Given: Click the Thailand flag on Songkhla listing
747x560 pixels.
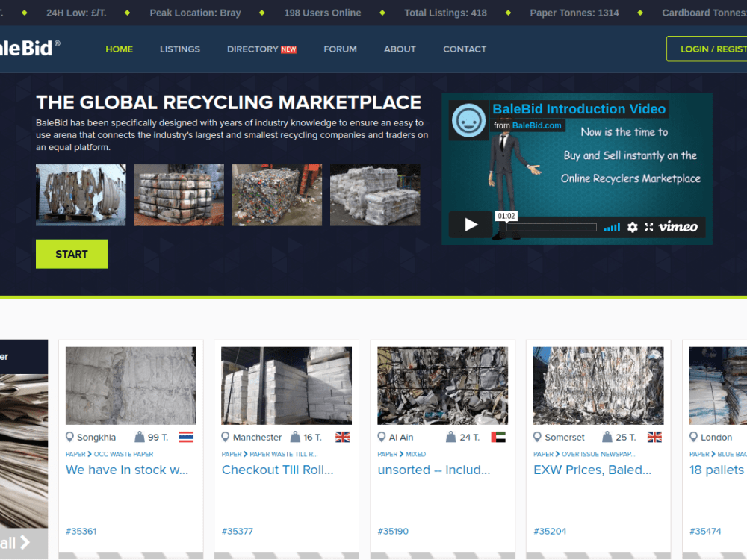Looking at the screenshot, I should (186, 437).
